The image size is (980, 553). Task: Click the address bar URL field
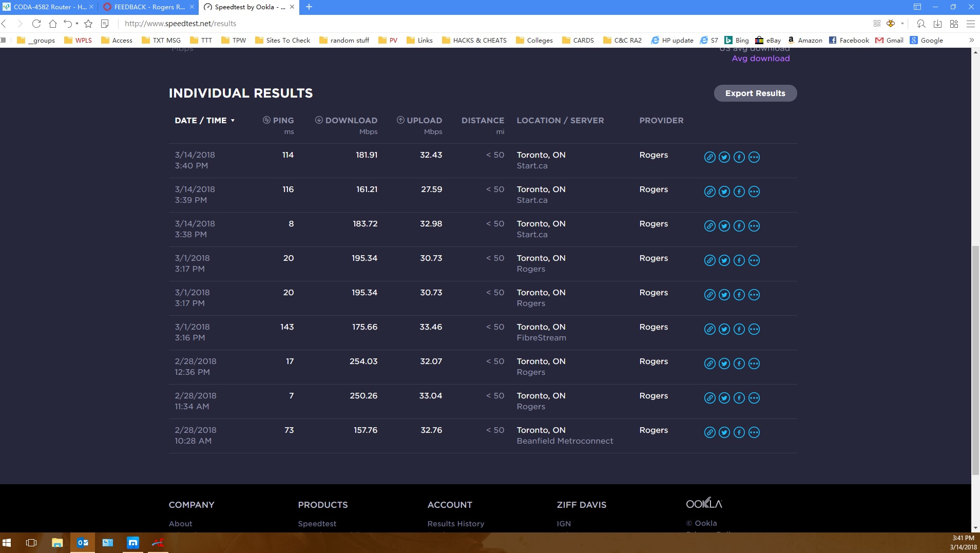click(x=493, y=24)
